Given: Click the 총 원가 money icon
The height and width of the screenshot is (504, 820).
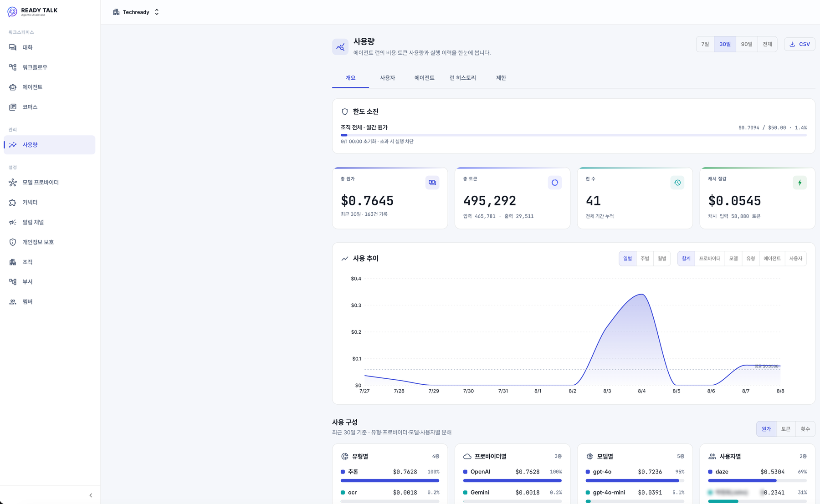Looking at the screenshot, I should pos(432,183).
